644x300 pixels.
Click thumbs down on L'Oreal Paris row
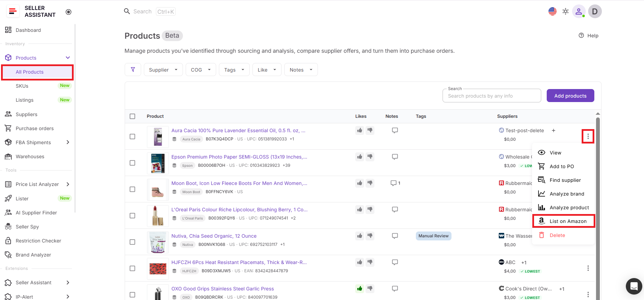point(370,209)
